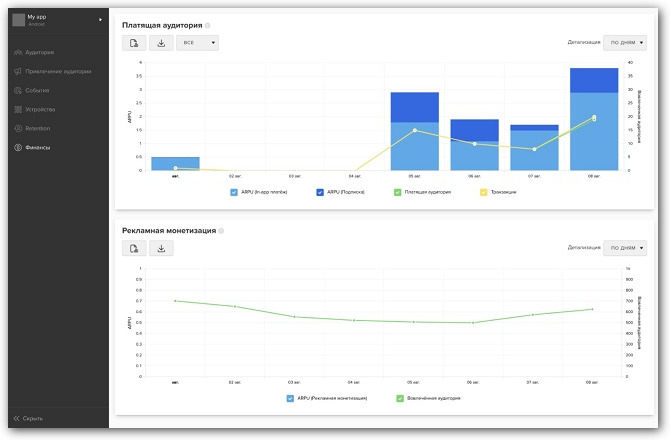Click the Финансы icon in the sidebar

pyautogui.click(x=17, y=148)
